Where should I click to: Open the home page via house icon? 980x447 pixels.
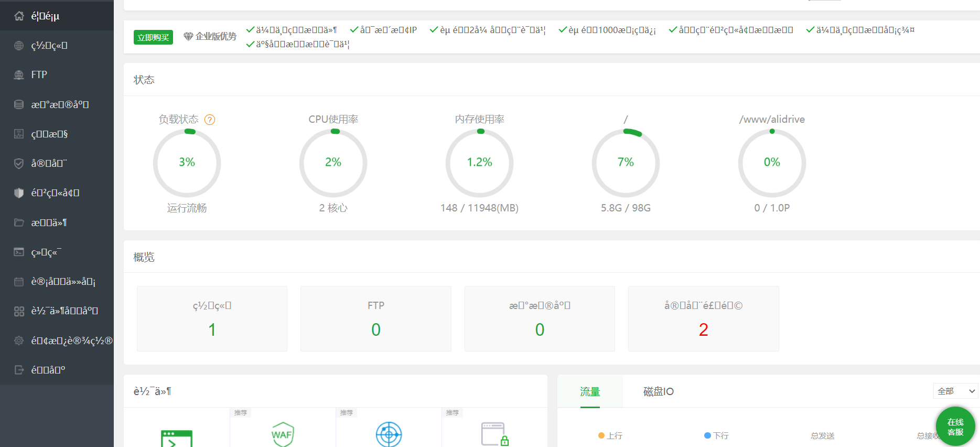(x=19, y=16)
